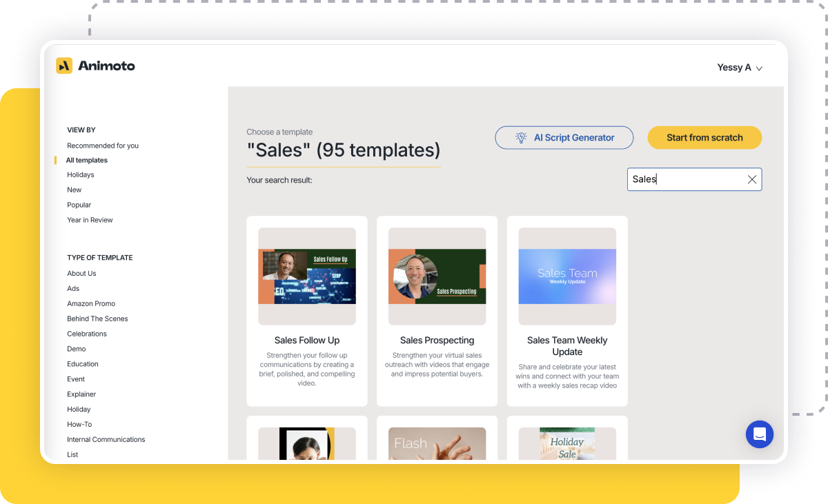The width and height of the screenshot is (828, 504).
Task: Filter by the Ads template type
Action: 72,288
